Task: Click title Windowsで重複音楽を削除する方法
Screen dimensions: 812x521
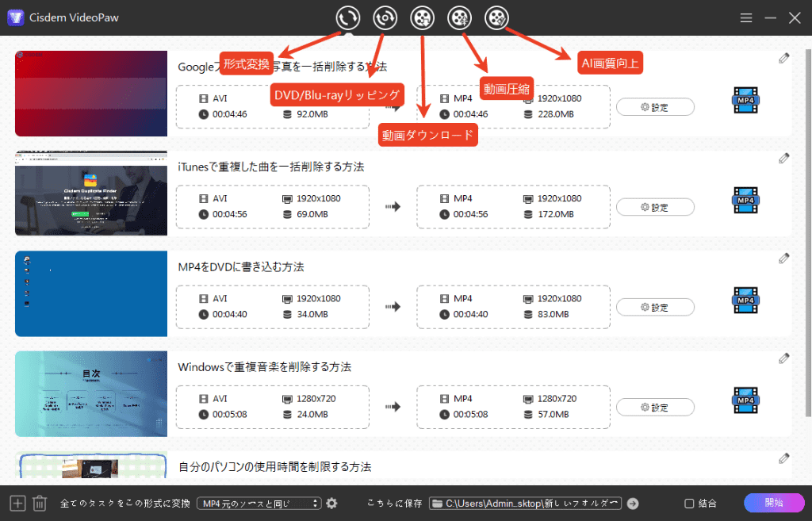Action: (x=265, y=366)
